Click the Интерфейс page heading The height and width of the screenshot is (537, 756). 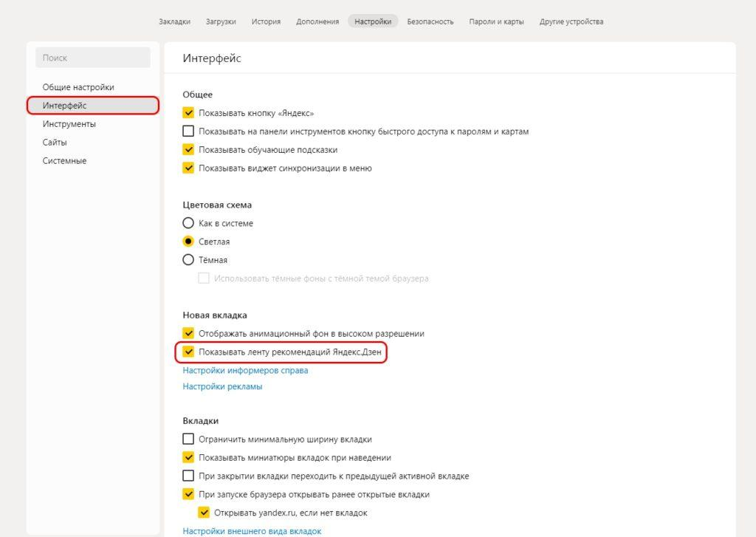(212, 58)
